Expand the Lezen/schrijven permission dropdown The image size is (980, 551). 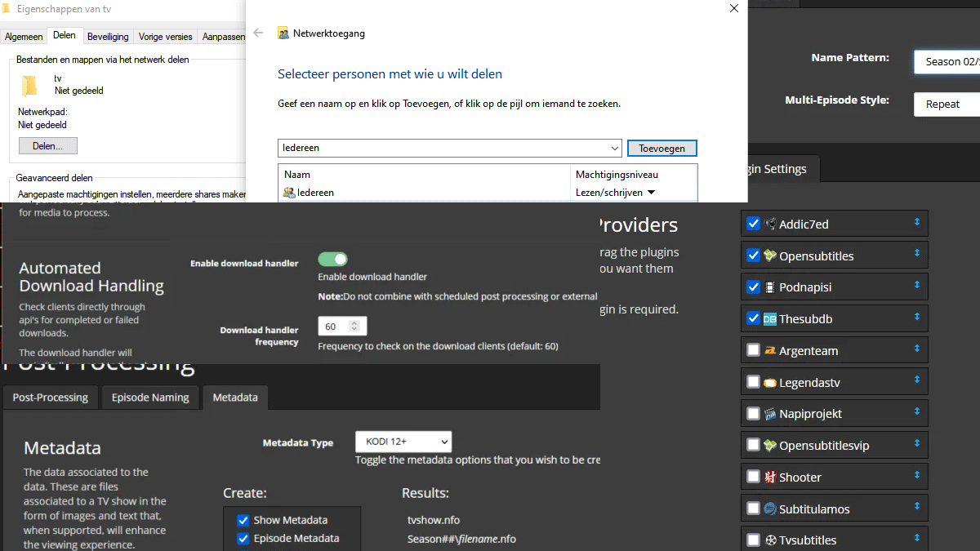point(651,193)
